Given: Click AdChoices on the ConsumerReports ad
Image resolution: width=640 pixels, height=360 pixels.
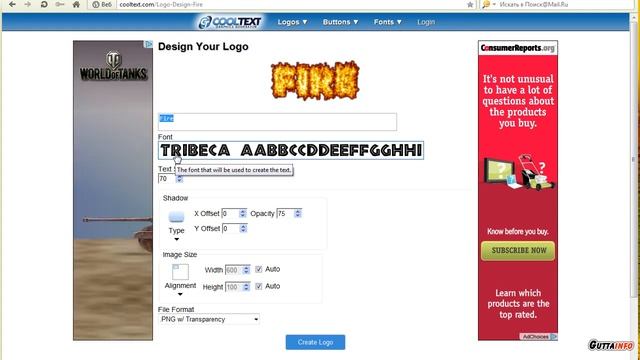Looking at the screenshot, I should click(538, 337).
